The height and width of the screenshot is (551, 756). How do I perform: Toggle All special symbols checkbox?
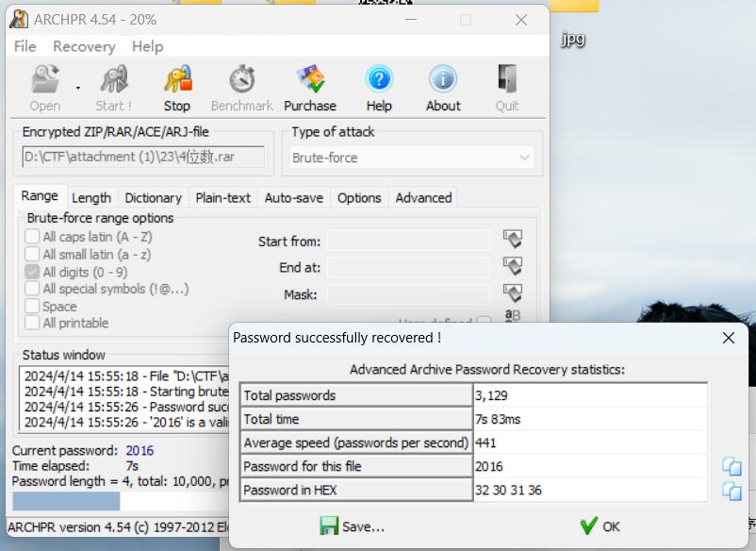[32, 289]
